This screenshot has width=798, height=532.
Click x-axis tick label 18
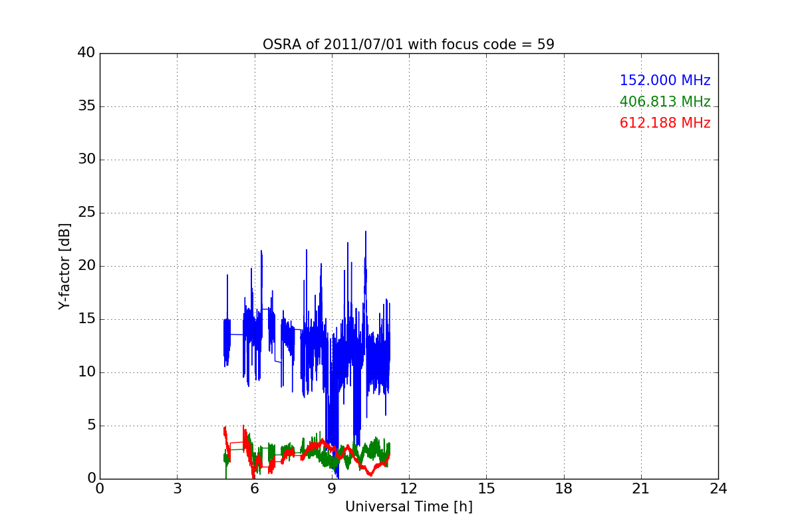564,488
